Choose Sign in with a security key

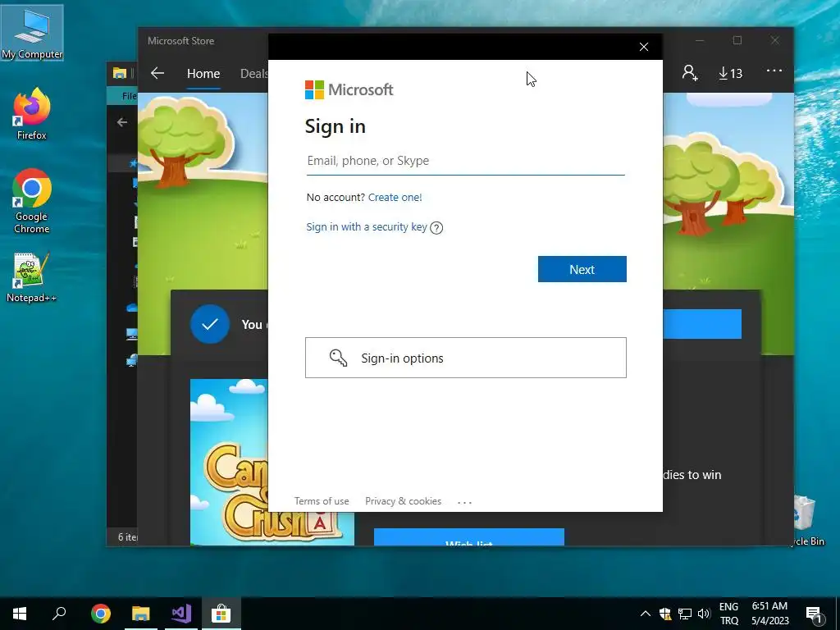click(367, 226)
